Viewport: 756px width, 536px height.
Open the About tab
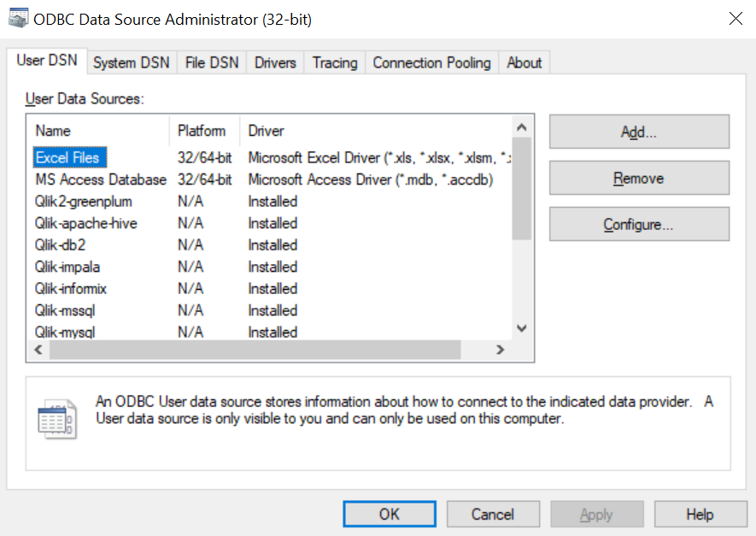tap(525, 62)
